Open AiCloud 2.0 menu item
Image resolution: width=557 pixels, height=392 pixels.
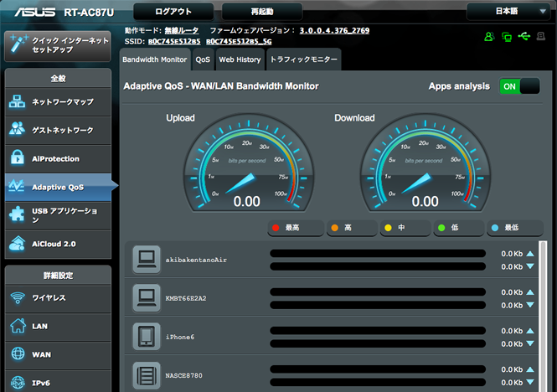[58, 245]
